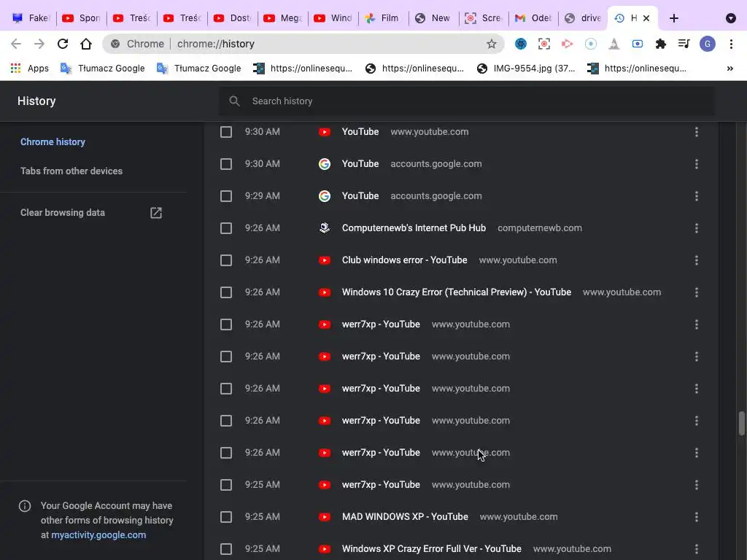Tick checkbox for Computernewb's Internet Pub Hub
Viewport: 747px width, 560px height.
click(226, 228)
